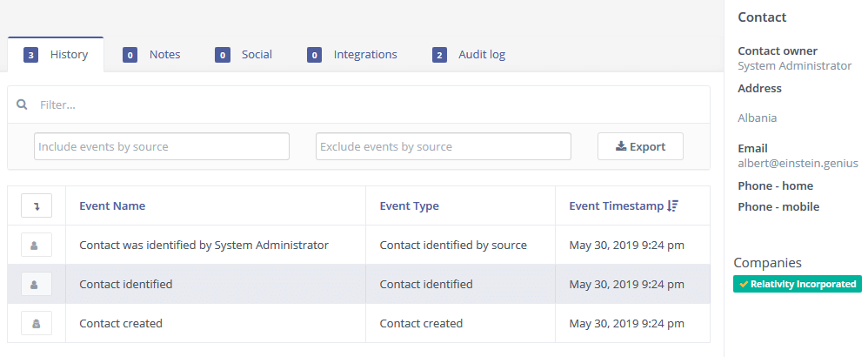The height and width of the screenshot is (357, 868).
Task: Click the search magnifier icon
Action: [x=23, y=104]
